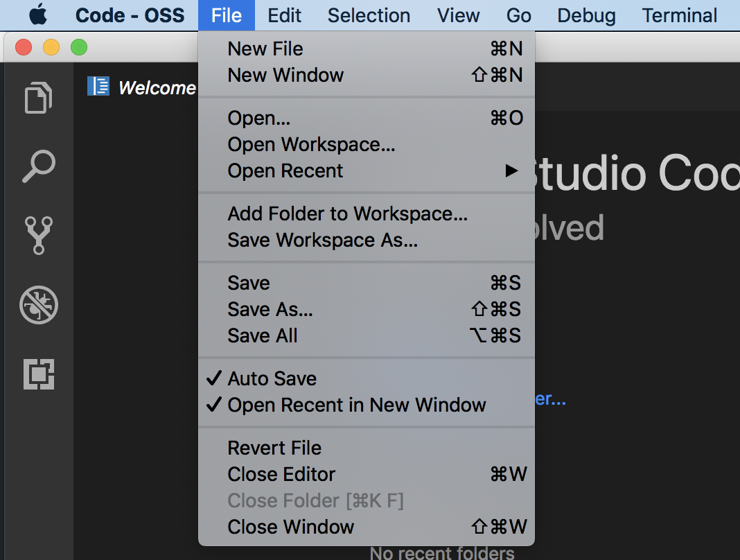
Task: Expand the Open Recent submenu
Action: click(286, 170)
